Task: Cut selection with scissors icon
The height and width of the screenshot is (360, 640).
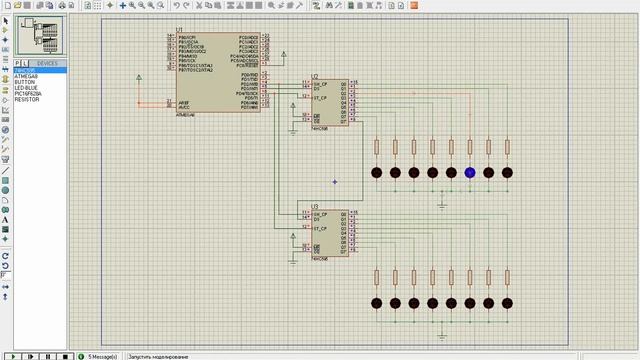Action: pyautogui.click(x=199, y=5)
